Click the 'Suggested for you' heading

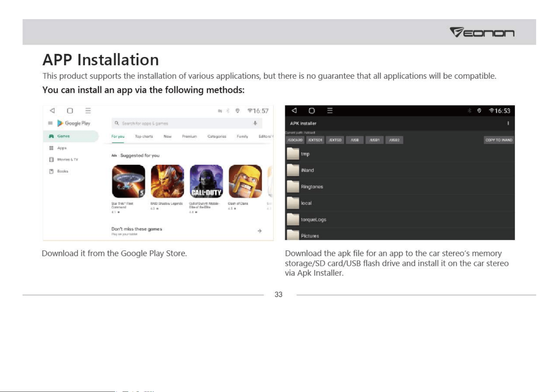point(140,155)
